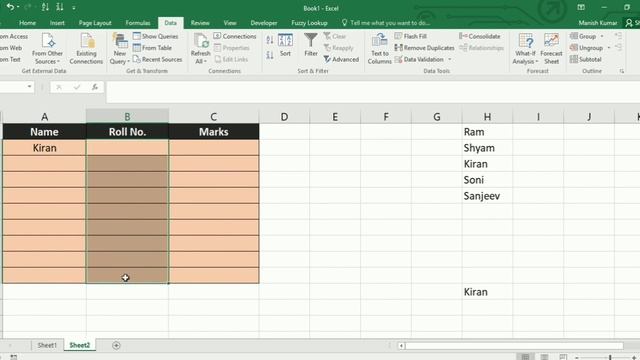Toggle the Filter funnel
The image size is (640, 360).
tap(311, 45)
